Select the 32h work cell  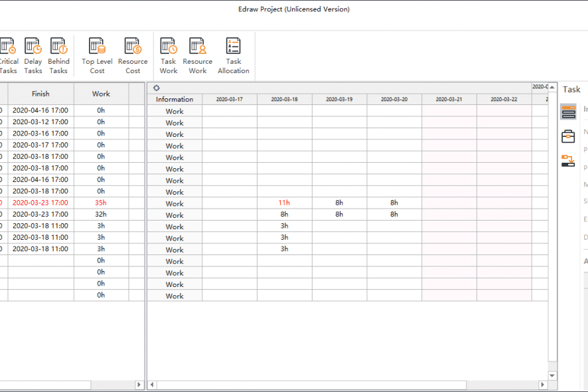pos(101,215)
